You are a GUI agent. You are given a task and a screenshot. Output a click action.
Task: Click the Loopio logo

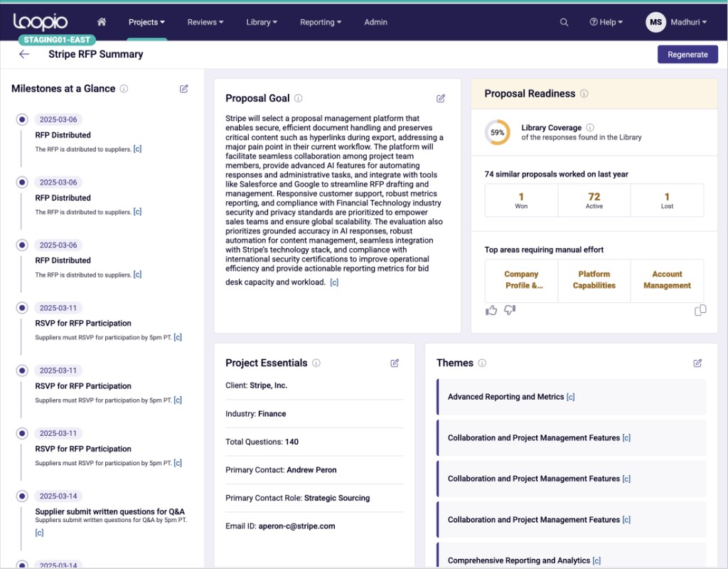coord(41,22)
